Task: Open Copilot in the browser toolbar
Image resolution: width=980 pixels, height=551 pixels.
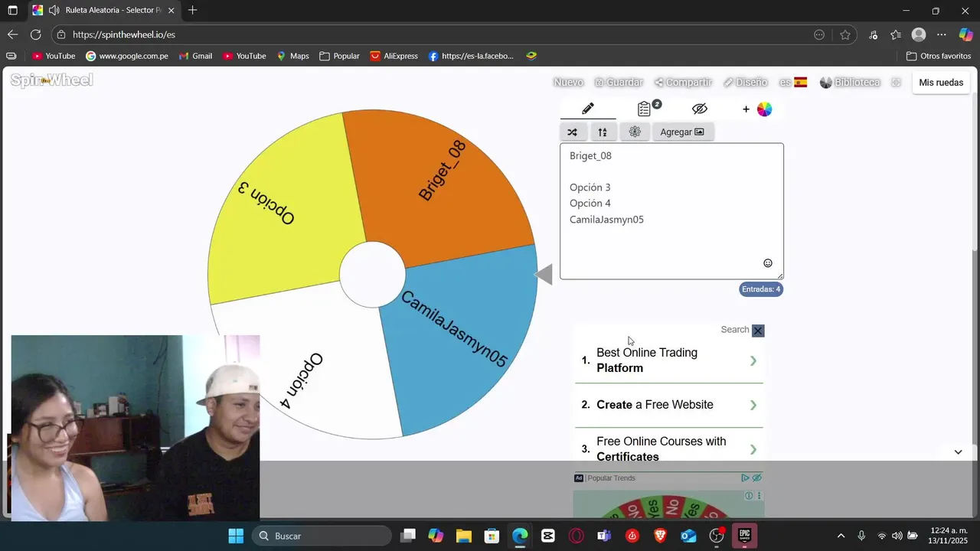Action: [966, 34]
